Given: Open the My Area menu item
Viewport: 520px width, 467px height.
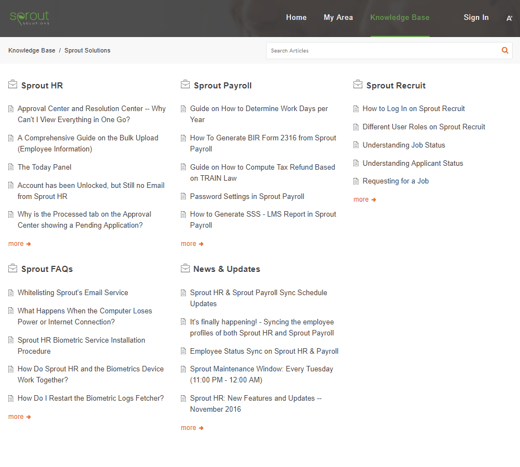Looking at the screenshot, I should point(338,17).
